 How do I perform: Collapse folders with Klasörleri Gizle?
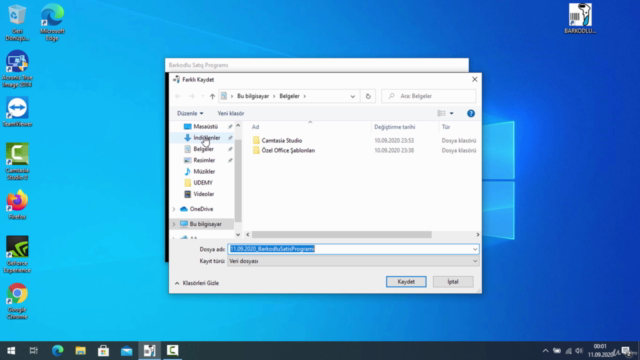tap(197, 283)
